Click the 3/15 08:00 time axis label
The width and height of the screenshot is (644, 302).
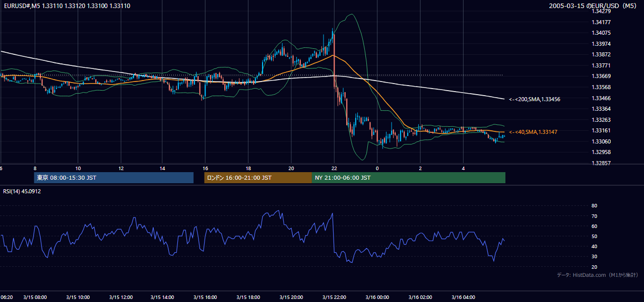point(35,297)
